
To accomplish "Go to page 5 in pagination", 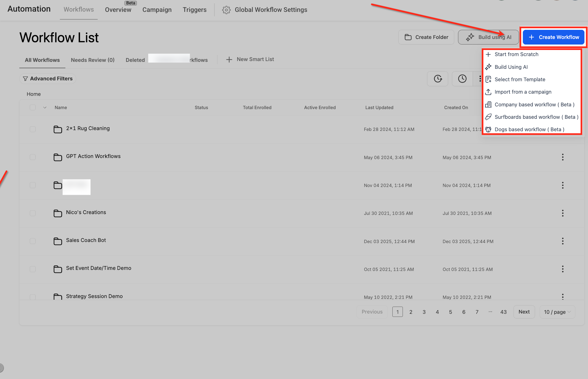I will [451, 312].
